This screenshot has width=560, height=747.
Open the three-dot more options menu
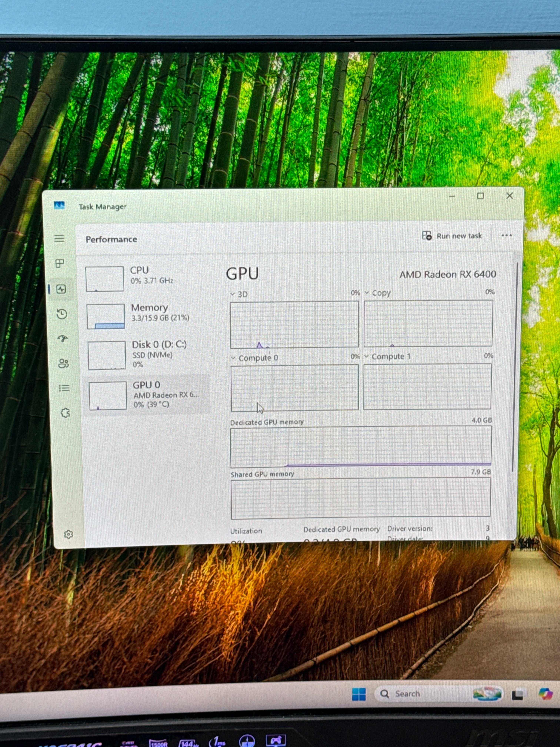point(507,235)
